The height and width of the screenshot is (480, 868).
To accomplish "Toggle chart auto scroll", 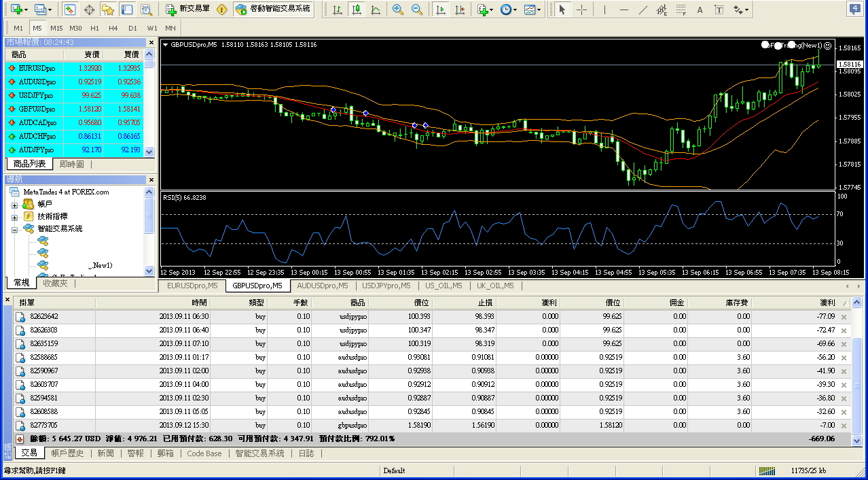I will click(441, 10).
